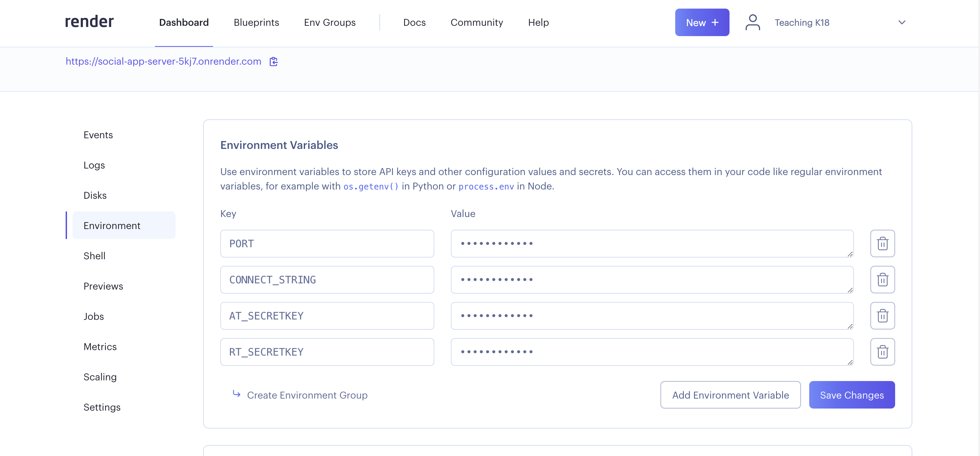Expand the Teaching K18 account dropdown
The image size is (980, 456).
901,22
